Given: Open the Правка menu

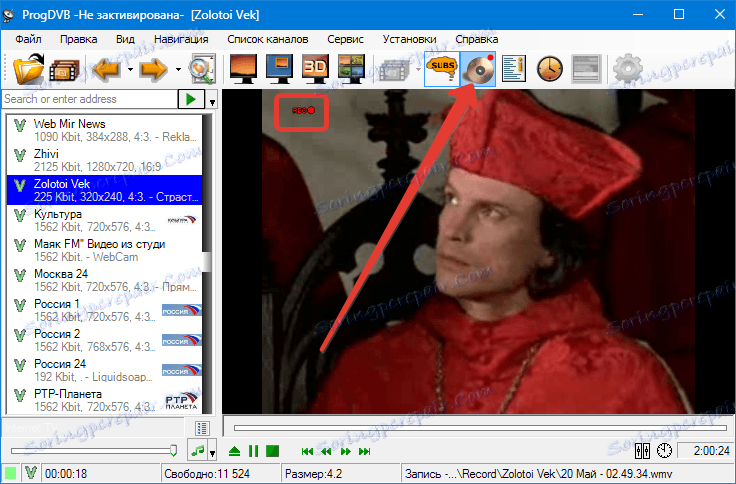Looking at the screenshot, I should [x=78, y=39].
